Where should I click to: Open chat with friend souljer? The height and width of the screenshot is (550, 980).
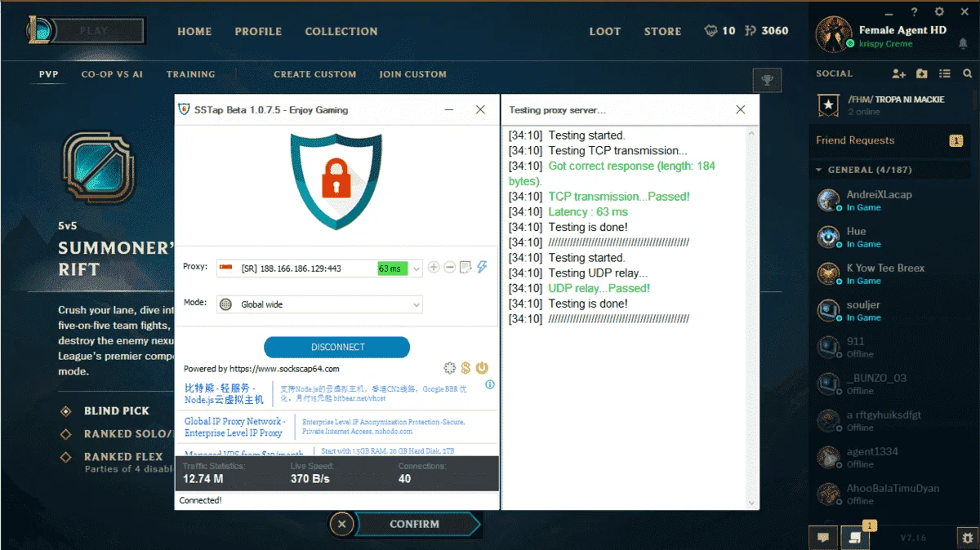[890, 310]
